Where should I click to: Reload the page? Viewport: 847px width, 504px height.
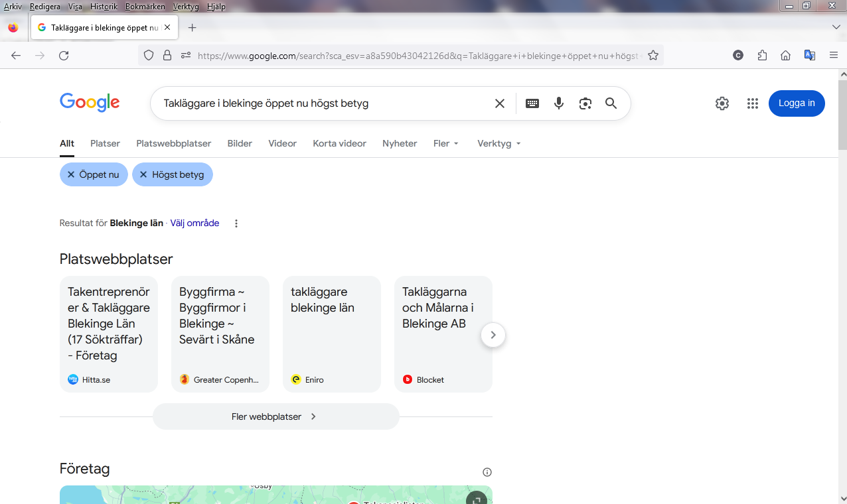click(x=64, y=56)
